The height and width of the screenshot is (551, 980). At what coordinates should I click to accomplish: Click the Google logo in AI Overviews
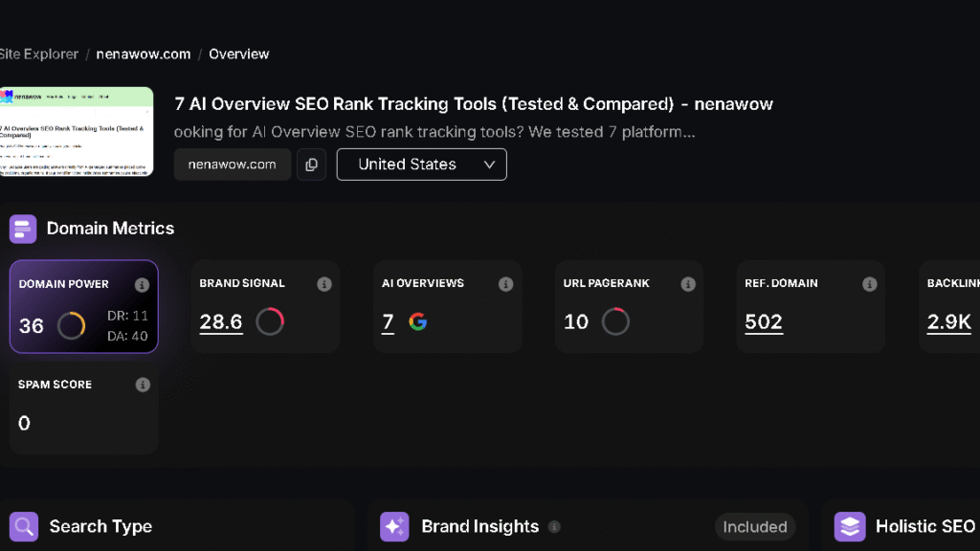pos(417,321)
